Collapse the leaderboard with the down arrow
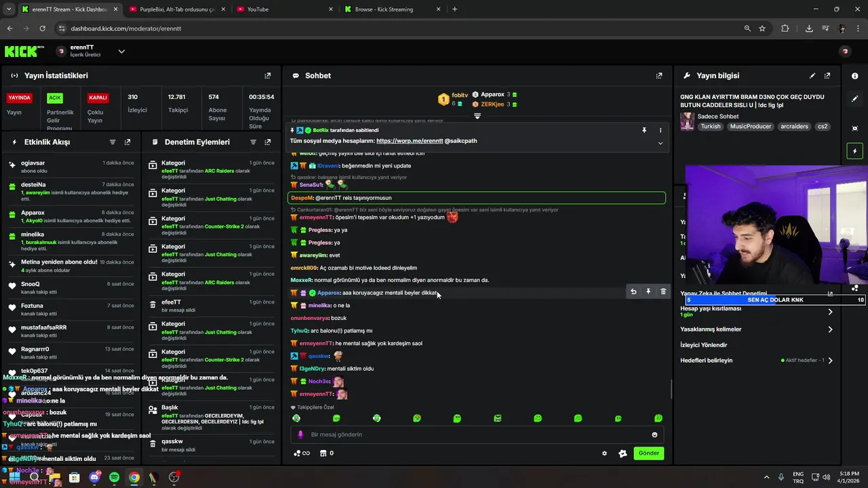This screenshot has width=868, height=488. tap(477, 116)
